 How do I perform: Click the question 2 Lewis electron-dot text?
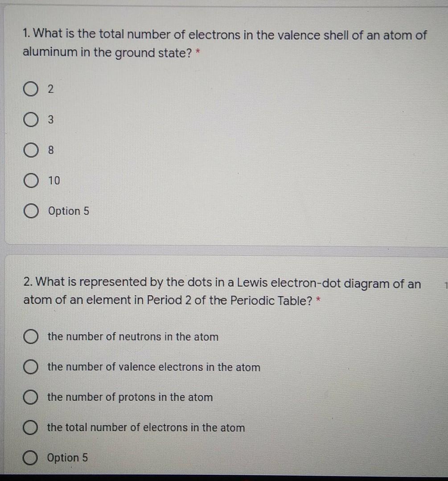tap(222, 291)
